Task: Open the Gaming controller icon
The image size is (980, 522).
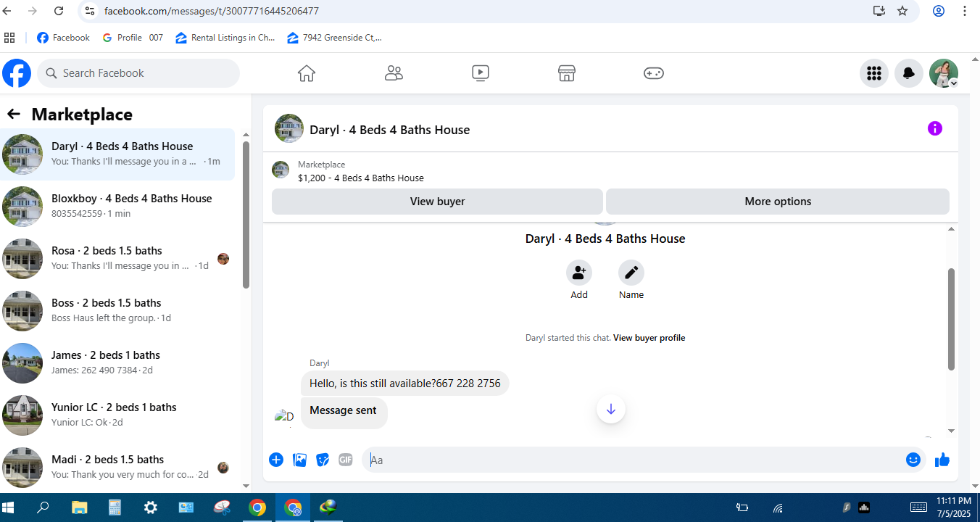Action: point(654,73)
